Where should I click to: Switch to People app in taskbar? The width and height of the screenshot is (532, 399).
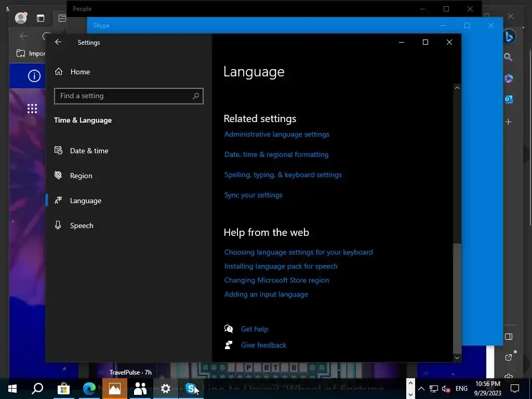coord(140,389)
